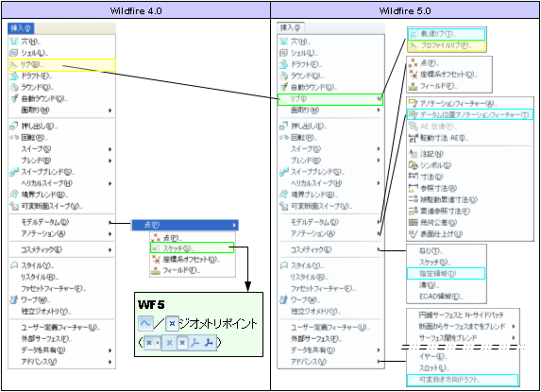
Task: Choose 円錐サーフェスと N-サイドパッチ entry
Action: tap(462, 315)
